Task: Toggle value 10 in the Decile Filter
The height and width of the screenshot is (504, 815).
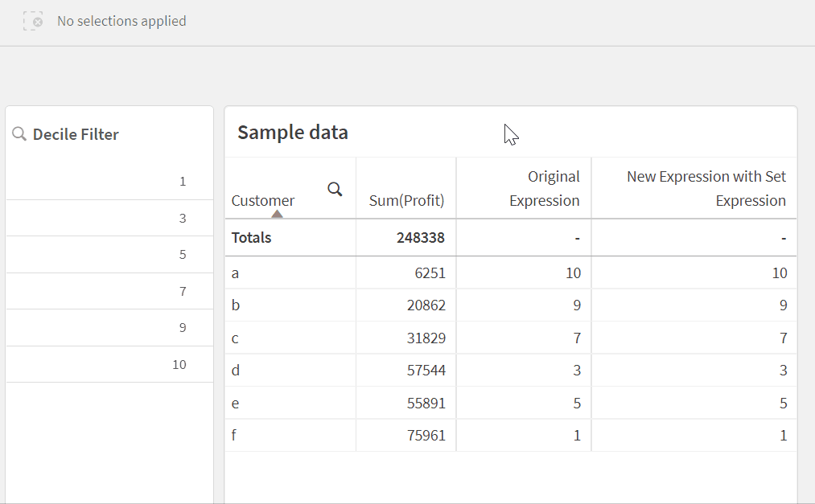Action: point(109,364)
